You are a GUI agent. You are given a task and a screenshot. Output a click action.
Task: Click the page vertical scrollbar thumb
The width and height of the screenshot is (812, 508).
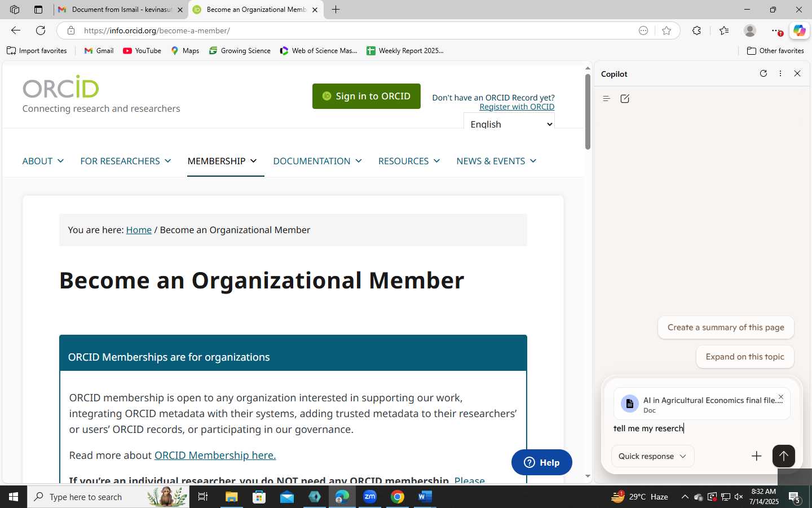tap(588, 111)
